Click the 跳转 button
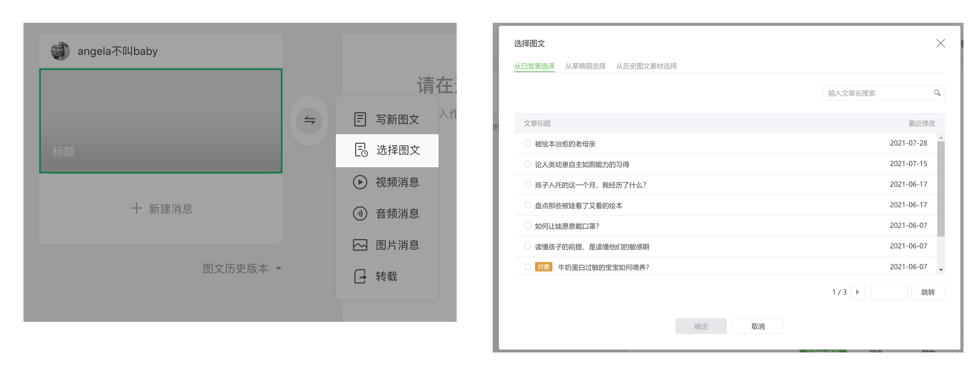 pos(928,292)
